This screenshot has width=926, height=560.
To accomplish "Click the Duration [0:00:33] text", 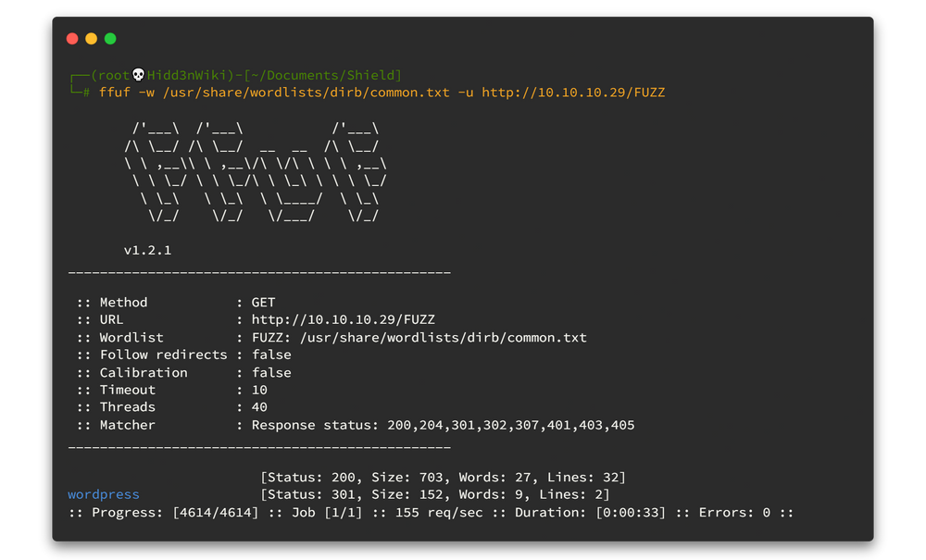I will pos(590,512).
